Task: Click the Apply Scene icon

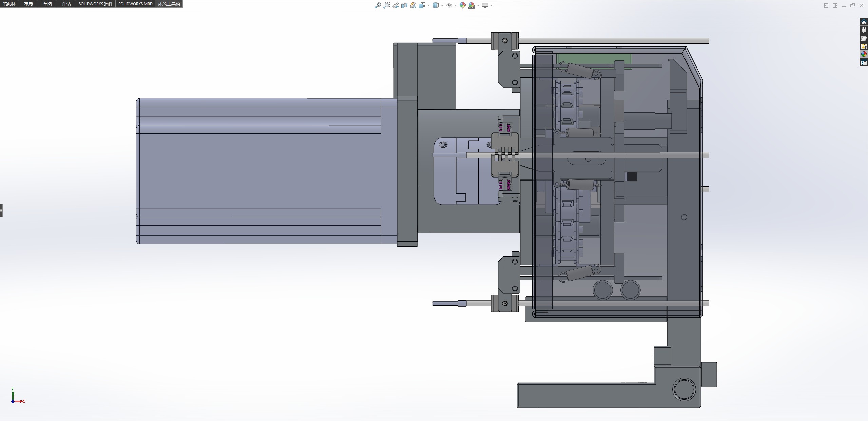Action: pos(471,5)
